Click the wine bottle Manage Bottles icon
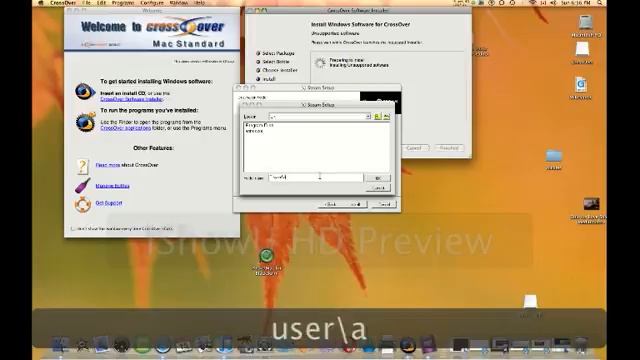Viewport: 640px width, 360px height. click(82, 186)
